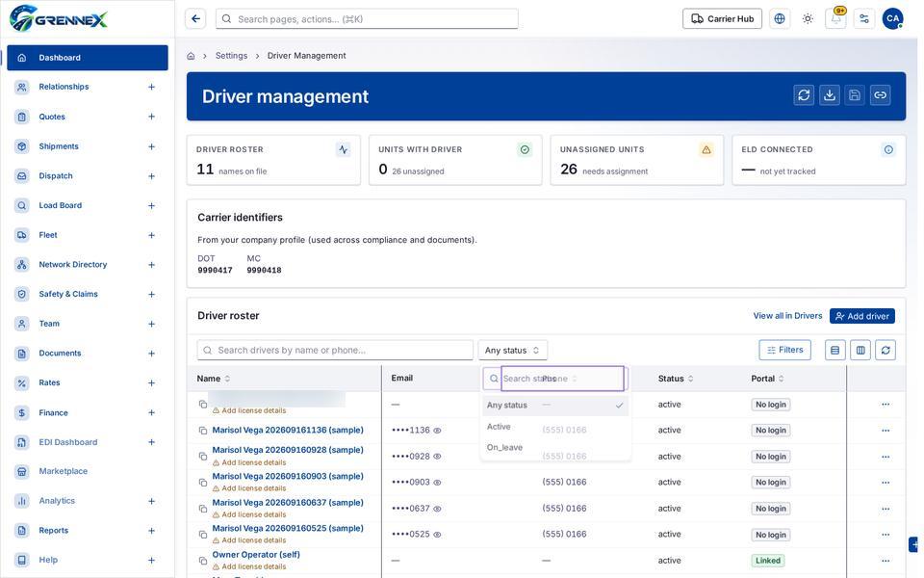Open the CA user avatar menu
The image size is (924, 578).
click(x=893, y=19)
